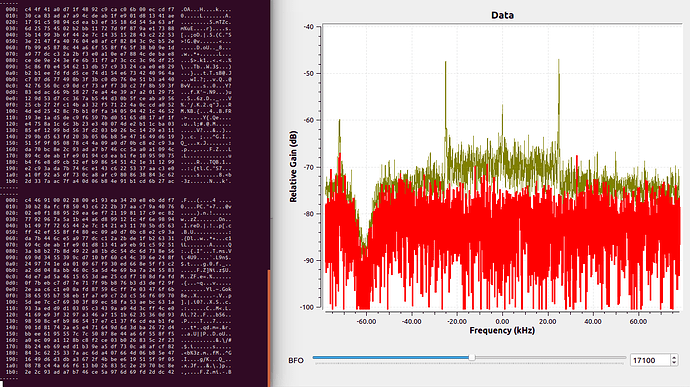Click the -70 gain axis tick label
The width and height of the screenshot is (690, 387).
click(308, 167)
